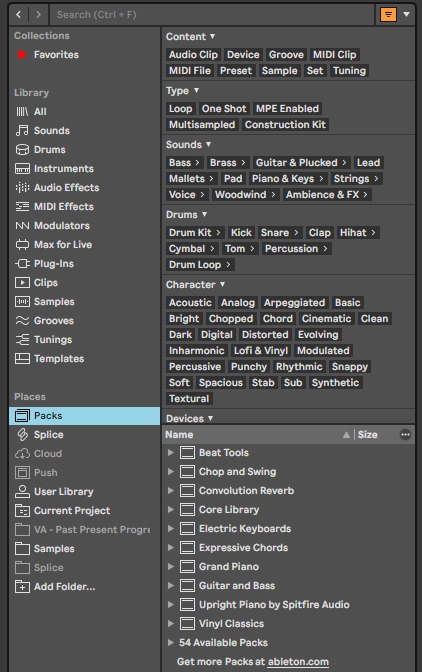Open the column options ellipsis button

click(405, 435)
